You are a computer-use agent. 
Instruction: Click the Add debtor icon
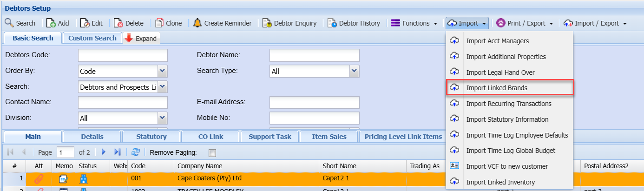pyautogui.click(x=51, y=23)
